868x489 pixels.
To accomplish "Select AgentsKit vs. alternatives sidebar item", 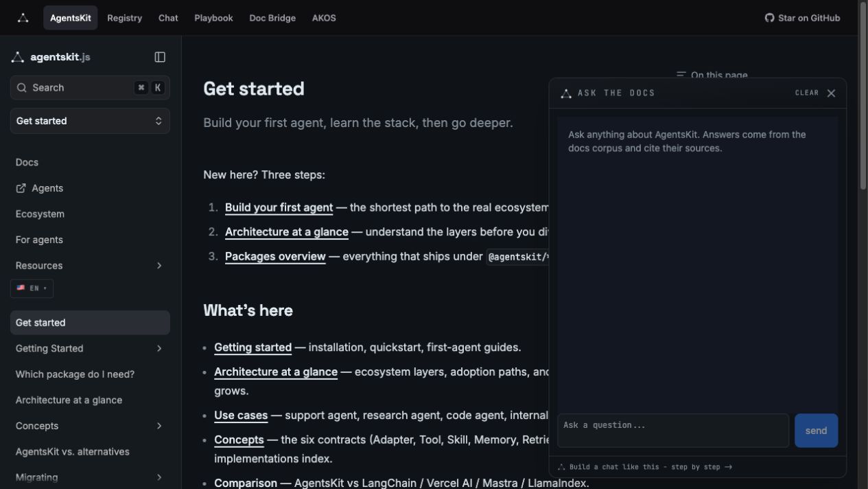I will [72, 452].
